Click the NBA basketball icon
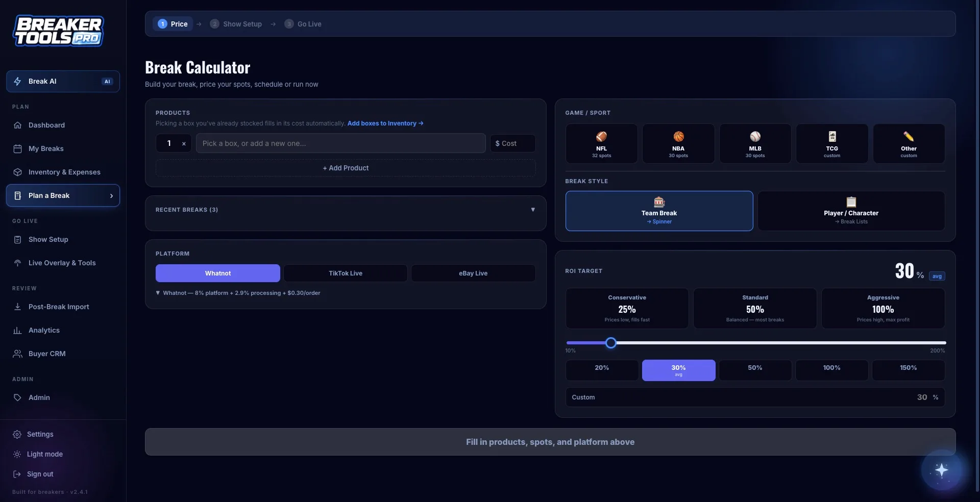Image resolution: width=980 pixels, height=502 pixels. tap(678, 136)
